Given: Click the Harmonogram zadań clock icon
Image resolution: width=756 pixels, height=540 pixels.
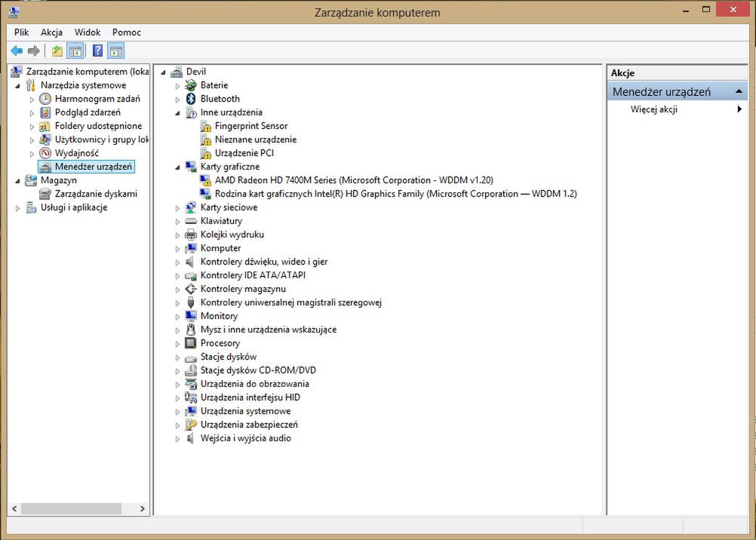Looking at the screenshot, I should pyautogui.click(x=45, y=99).
